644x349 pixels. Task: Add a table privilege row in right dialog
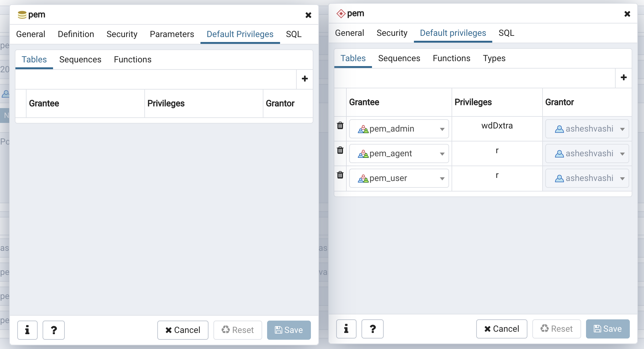pos(624,78)
